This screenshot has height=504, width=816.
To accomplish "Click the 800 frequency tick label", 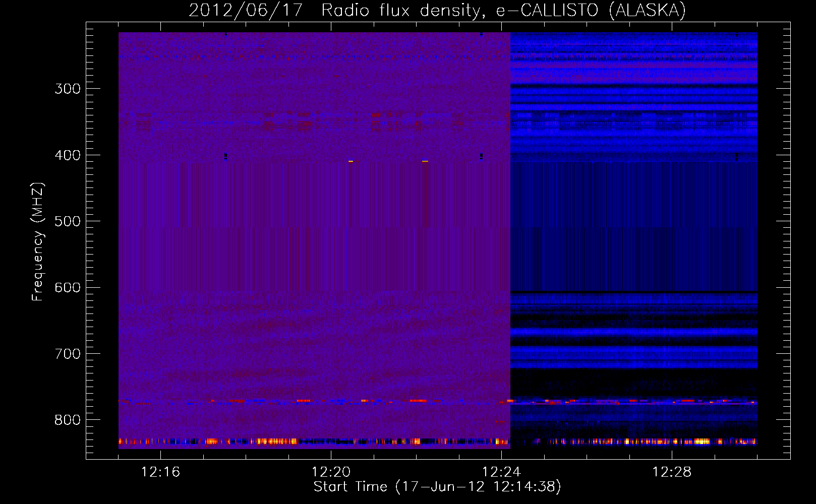I will (x=68, y=420).
